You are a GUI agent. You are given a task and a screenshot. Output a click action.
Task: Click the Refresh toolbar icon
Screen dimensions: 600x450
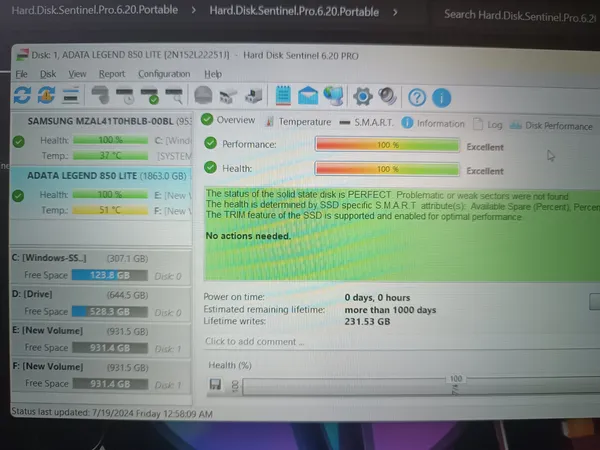[22, 96]
